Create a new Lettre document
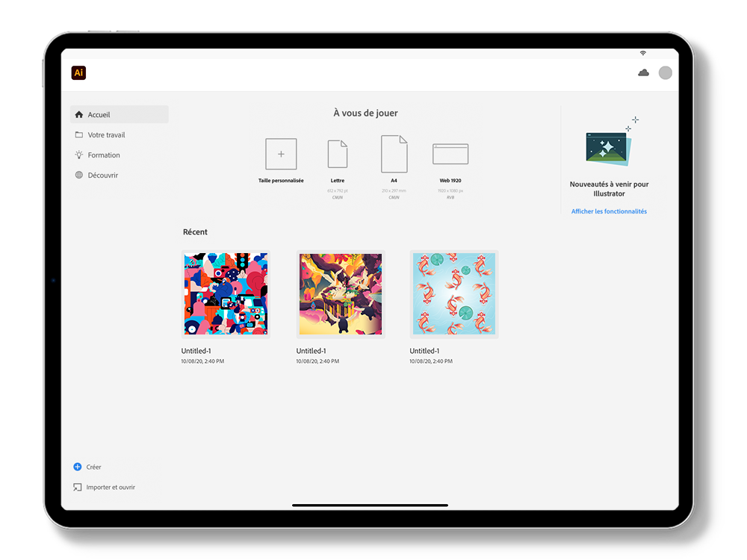The height and width of the screenshot is (560, 747). click(338, 154)
